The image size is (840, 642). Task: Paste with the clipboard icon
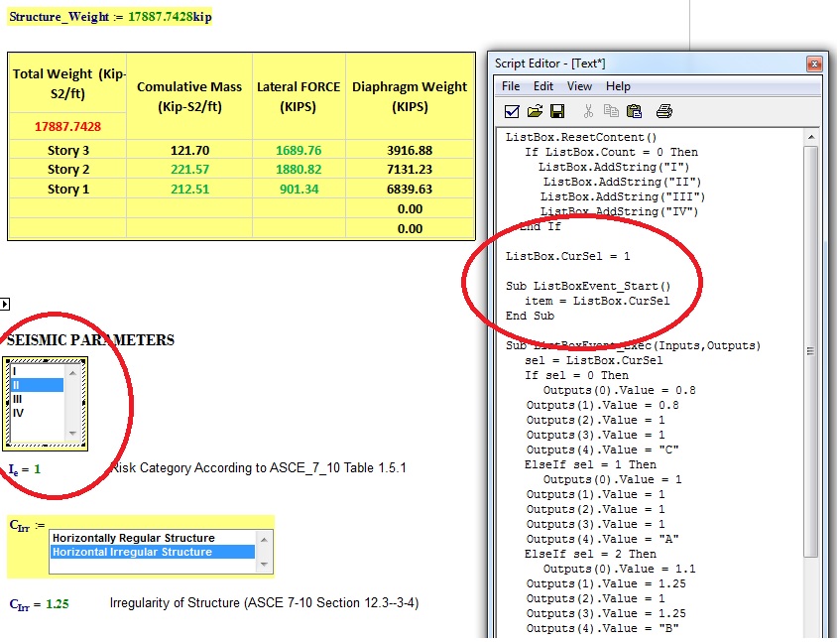635,111
